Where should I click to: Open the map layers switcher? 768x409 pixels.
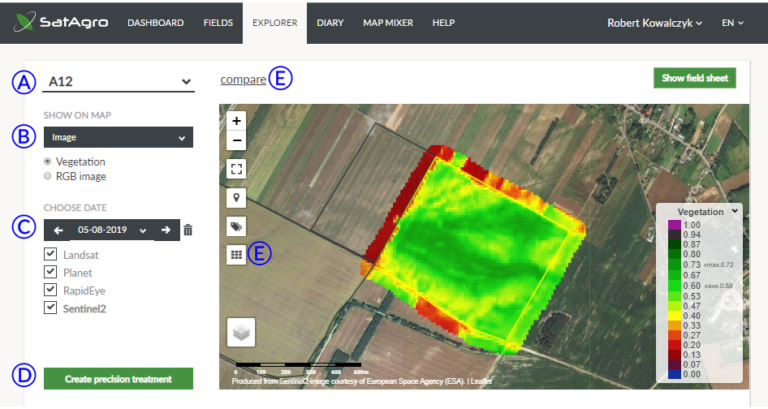[240, 331]
